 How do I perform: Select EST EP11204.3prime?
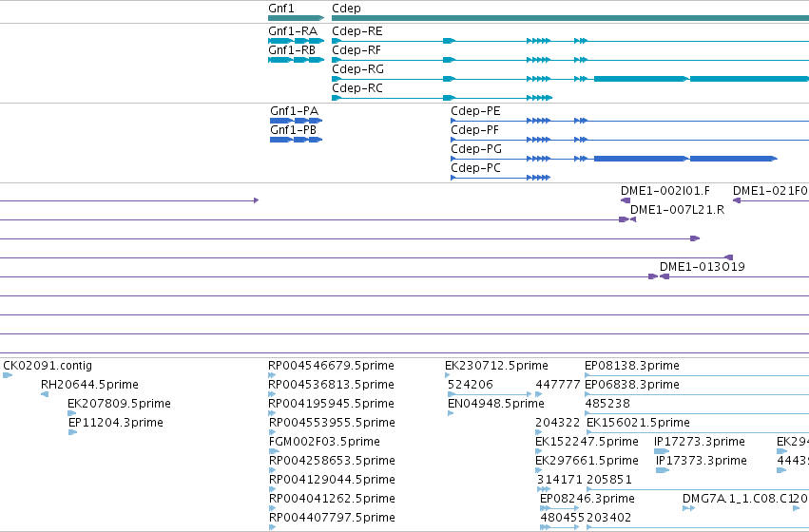pos(116,424)
